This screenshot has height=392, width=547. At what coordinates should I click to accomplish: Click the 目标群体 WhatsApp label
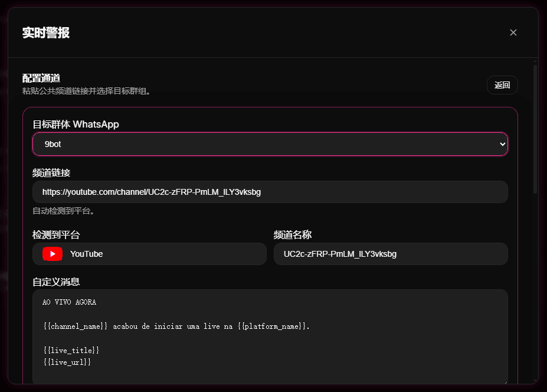(x=76, y=124)
